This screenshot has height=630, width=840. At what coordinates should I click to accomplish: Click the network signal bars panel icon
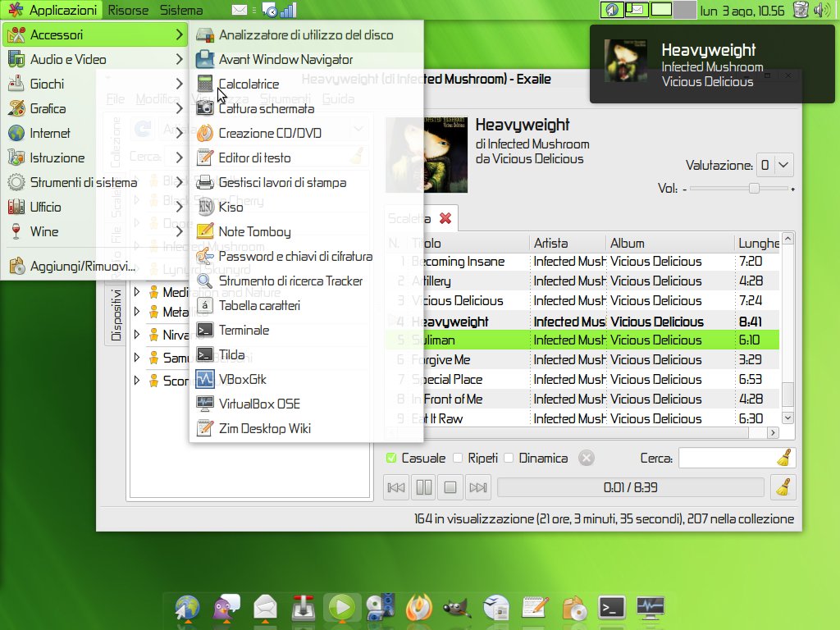288,10
